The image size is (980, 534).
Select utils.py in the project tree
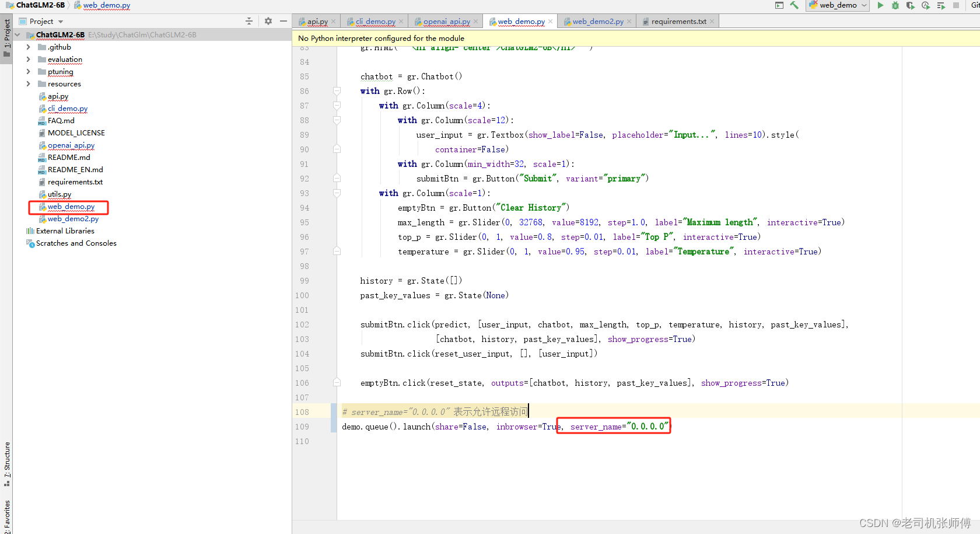60,194
